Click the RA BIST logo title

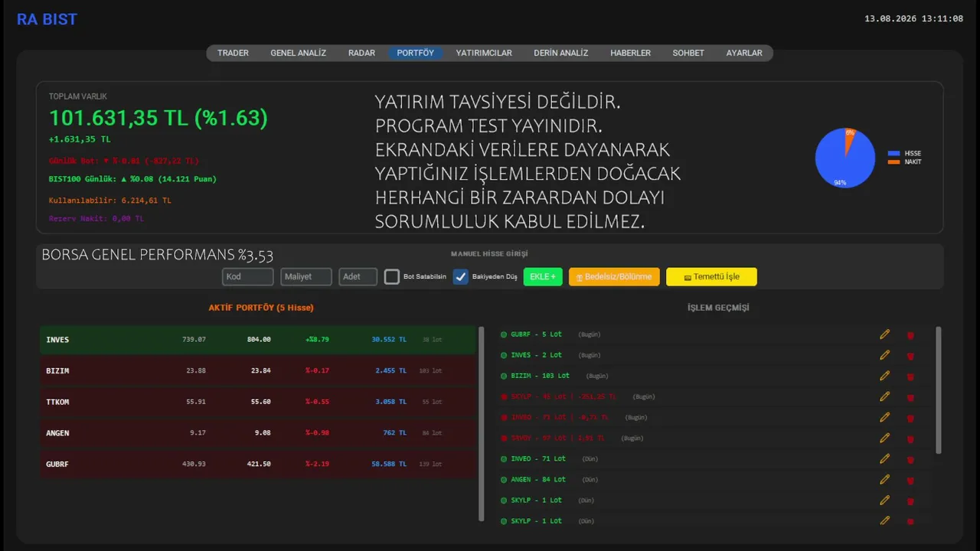[x=47, y=19]
